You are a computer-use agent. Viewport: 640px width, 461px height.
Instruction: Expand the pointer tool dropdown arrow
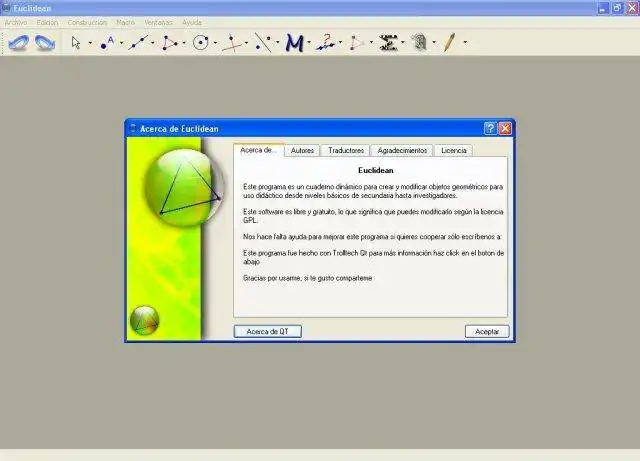click(90, 42)
